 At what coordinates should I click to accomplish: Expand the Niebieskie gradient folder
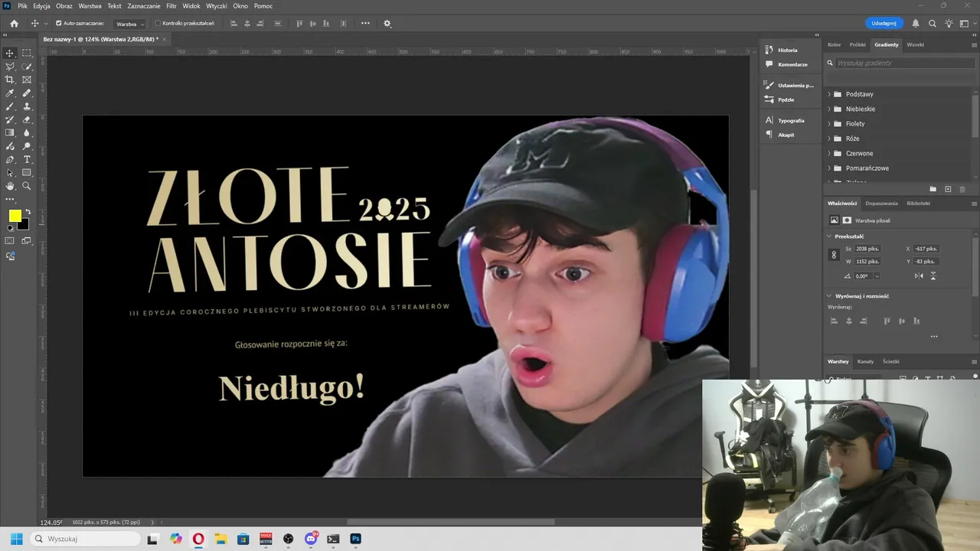click(829, 109)
